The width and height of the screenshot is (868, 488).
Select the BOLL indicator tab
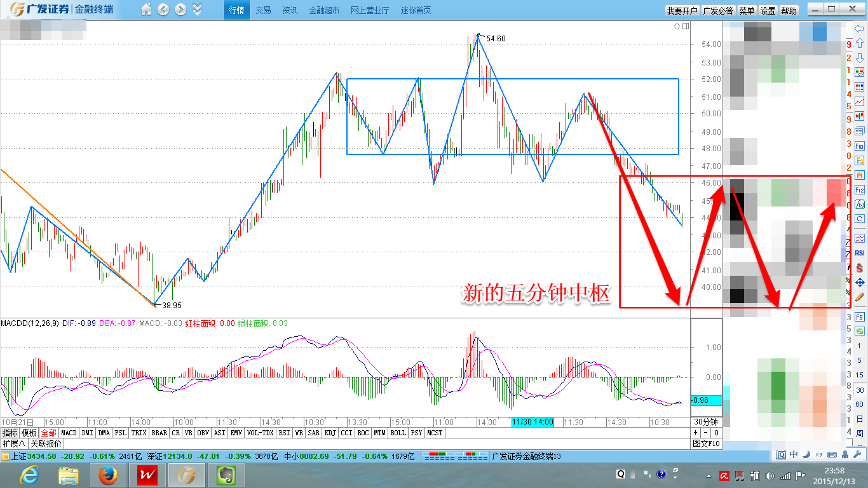[398, 433]
